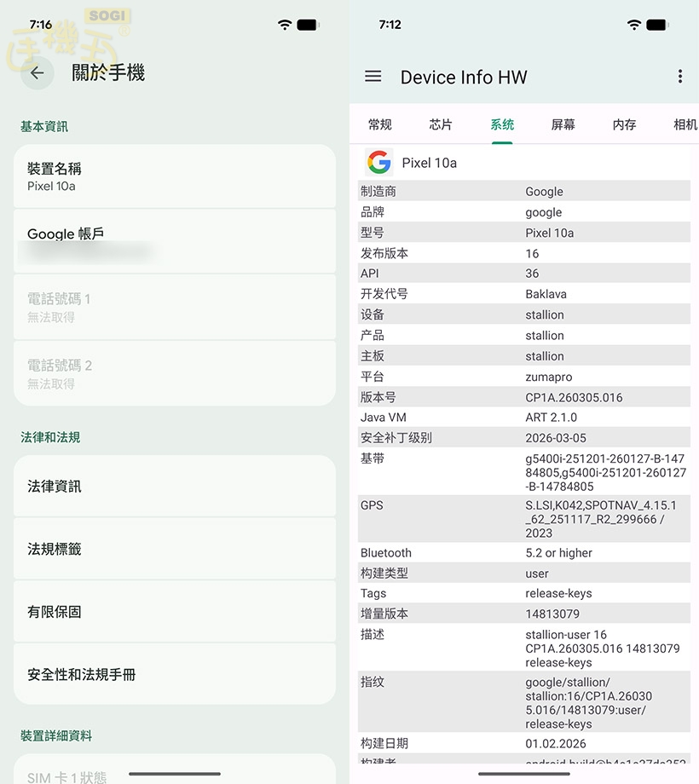Tap the back arrow in 關於手機

click(37, 73)
